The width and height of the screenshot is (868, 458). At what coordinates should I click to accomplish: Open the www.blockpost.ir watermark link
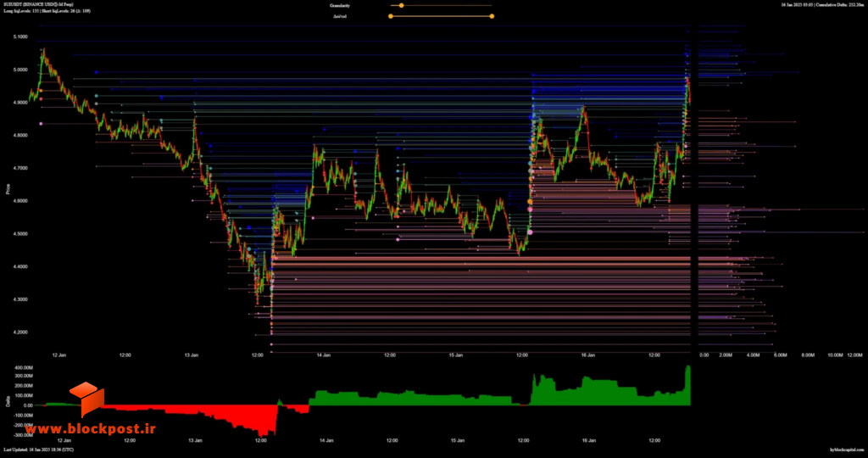[90, 428]
